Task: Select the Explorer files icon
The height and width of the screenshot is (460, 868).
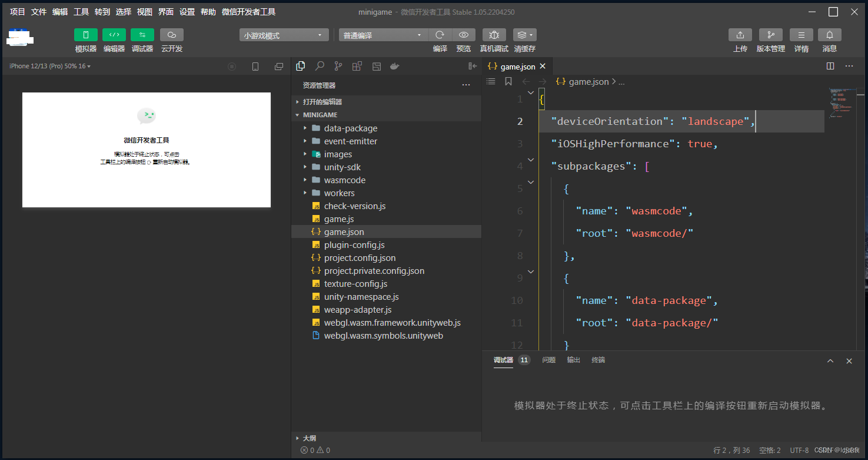Action: (x=301, y=66)
